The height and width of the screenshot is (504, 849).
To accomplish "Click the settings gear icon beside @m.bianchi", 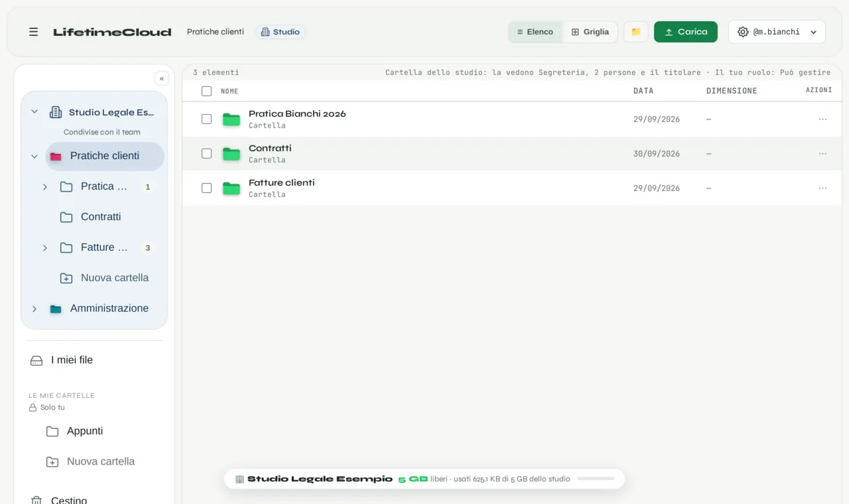I will pos(743,32).
